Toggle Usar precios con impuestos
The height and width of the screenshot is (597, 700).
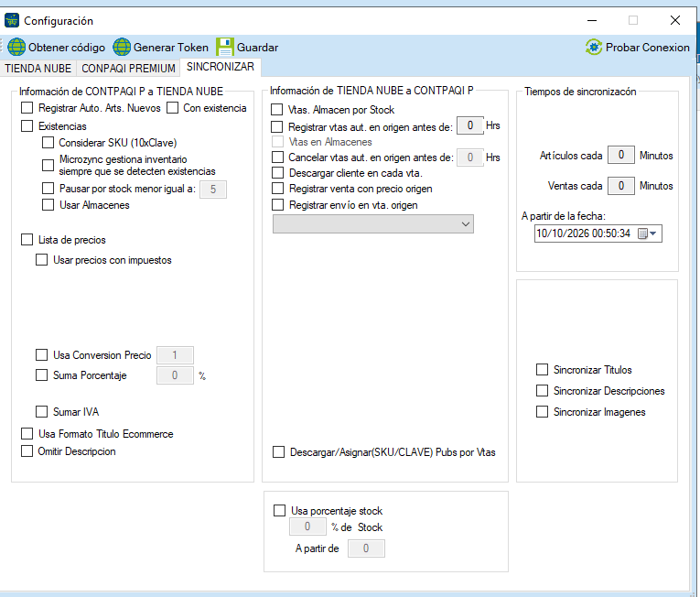coord(41,260)
